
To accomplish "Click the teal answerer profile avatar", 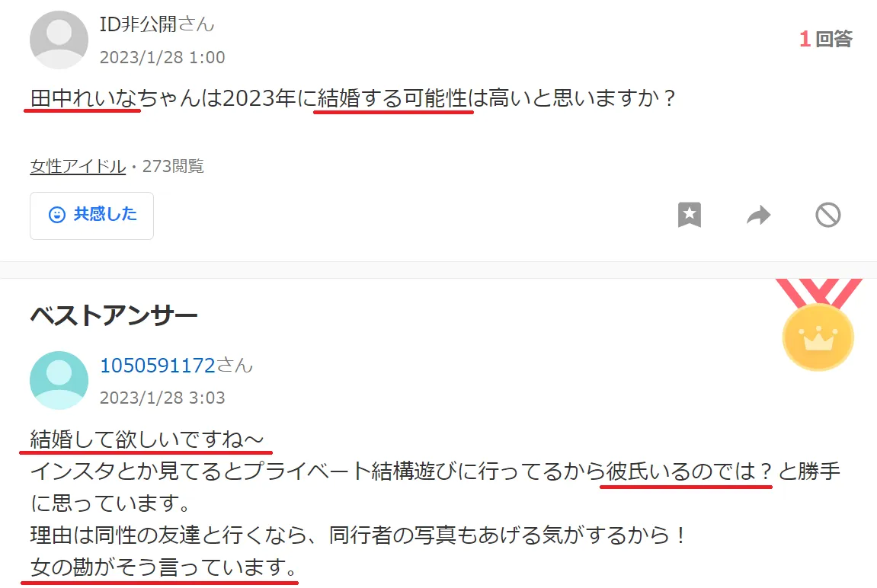I will (59, 380).
